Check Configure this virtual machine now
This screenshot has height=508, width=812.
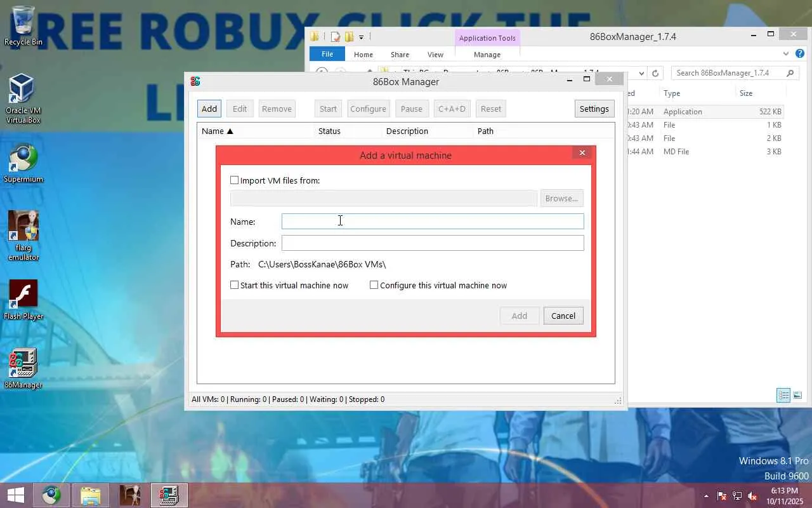pyautogui.click(x=374, y=285)
